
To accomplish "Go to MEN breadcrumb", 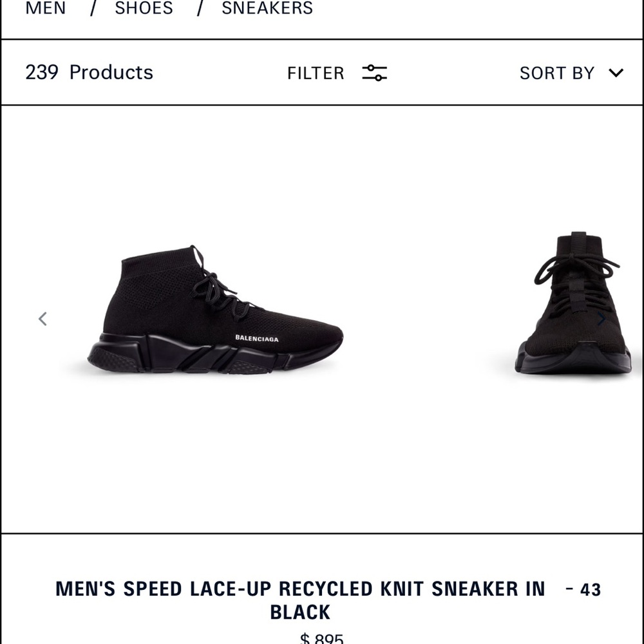I will point(46,8).
